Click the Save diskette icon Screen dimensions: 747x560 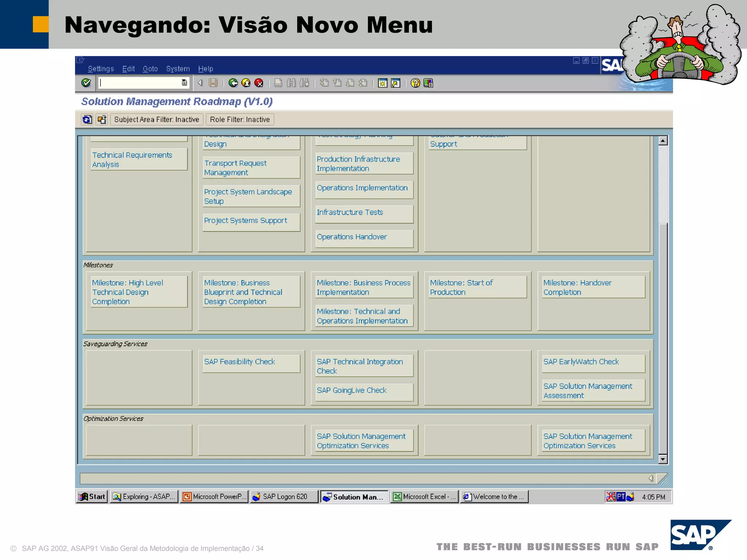click(x=213, y=83)
